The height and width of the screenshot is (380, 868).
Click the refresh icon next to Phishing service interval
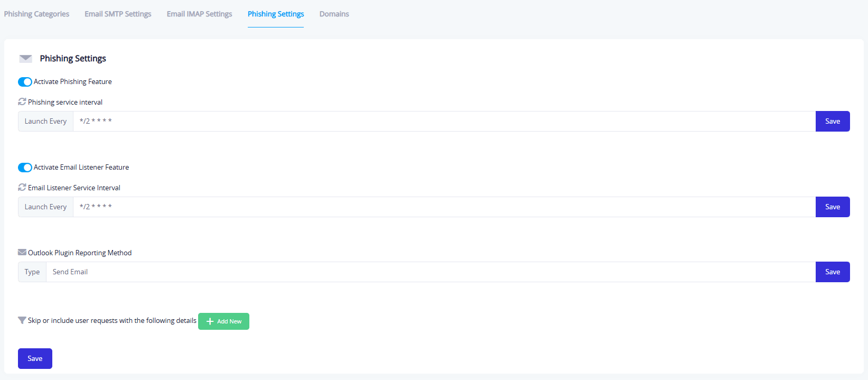point(22,101)
